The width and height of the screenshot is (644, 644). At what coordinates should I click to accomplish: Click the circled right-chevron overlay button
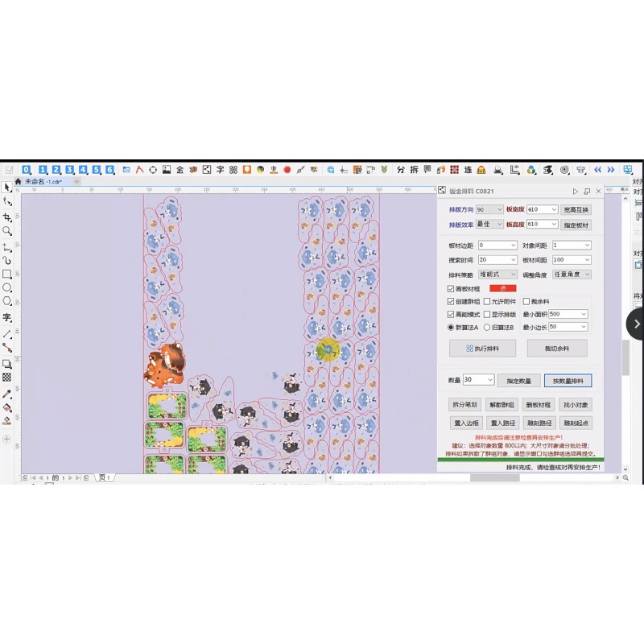coord(636,324)
